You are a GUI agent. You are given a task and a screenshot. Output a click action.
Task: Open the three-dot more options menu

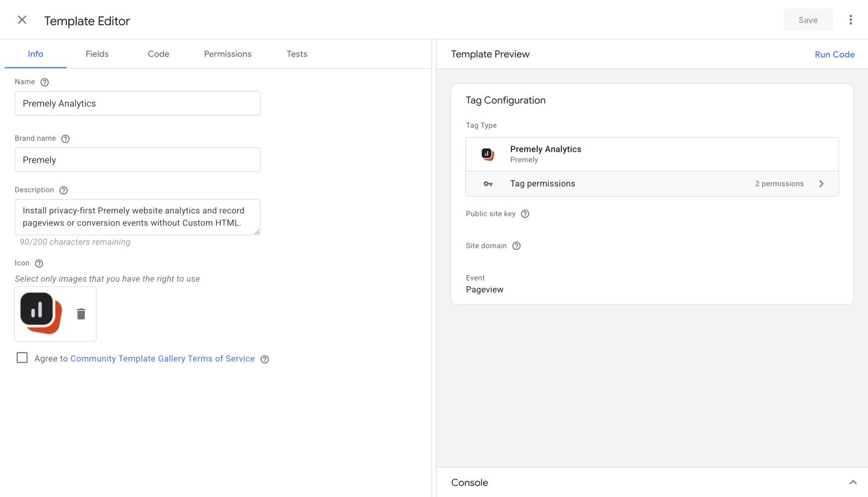coord(851,20)
